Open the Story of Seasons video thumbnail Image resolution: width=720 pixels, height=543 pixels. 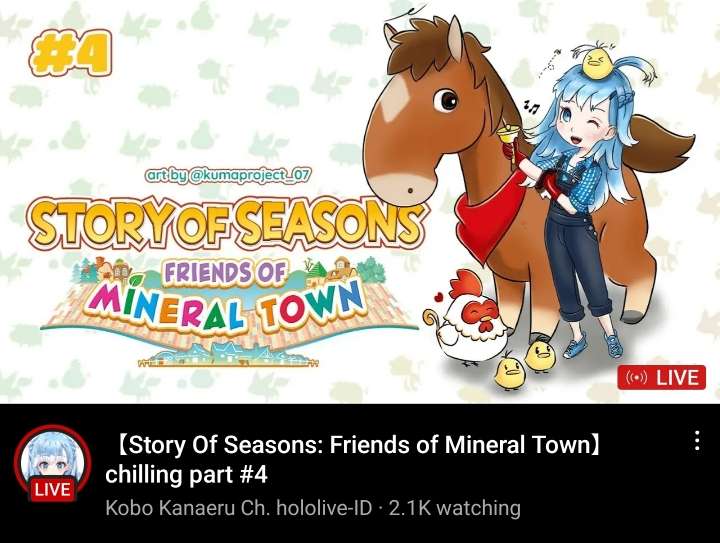click(x=360, y=202)
